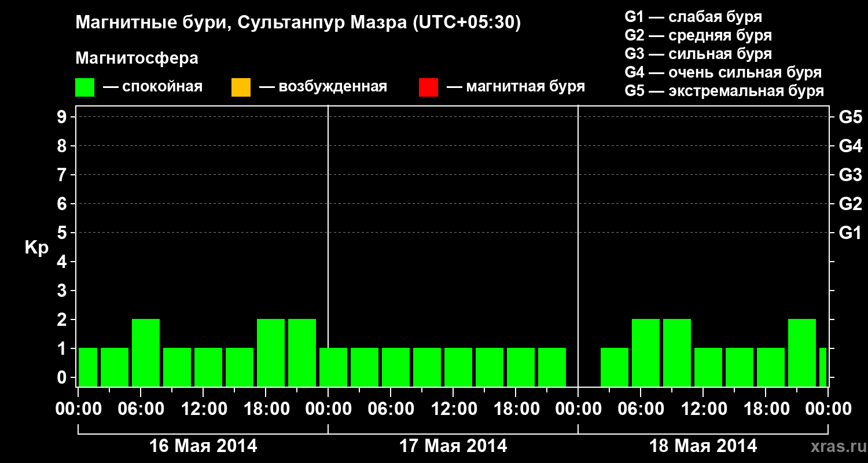Click the 'Магнитосфера' legend heading
868x463 pixels.
(137, 58)
